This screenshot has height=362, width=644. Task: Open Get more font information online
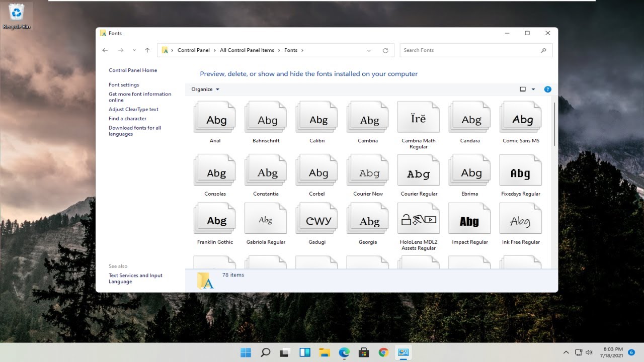point(140,97)
